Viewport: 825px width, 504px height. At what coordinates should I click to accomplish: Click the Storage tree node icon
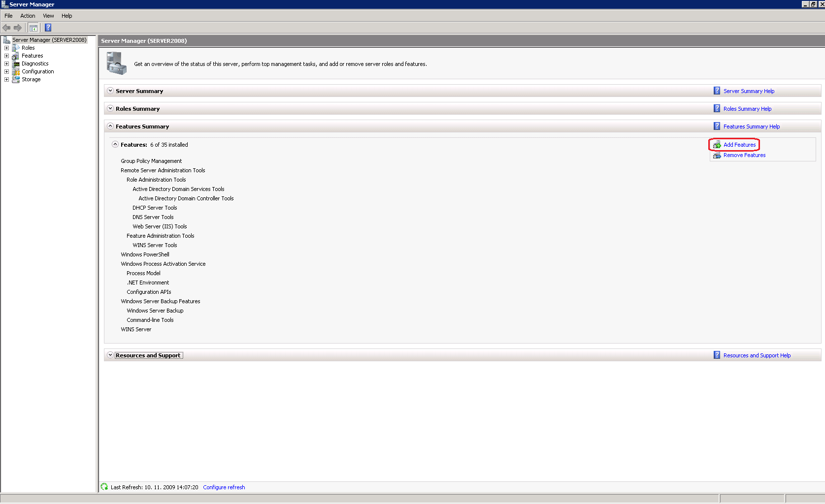click(x=16, y=79)
